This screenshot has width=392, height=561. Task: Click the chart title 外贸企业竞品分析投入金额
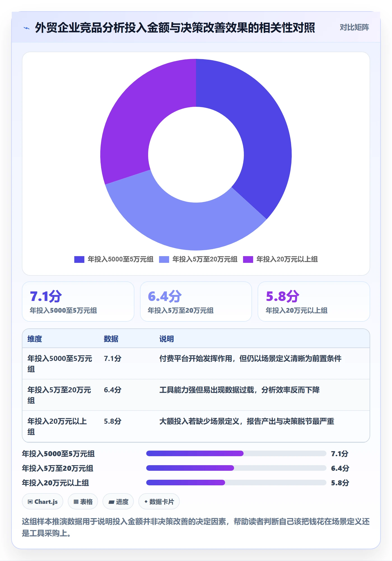coord(175,28)
